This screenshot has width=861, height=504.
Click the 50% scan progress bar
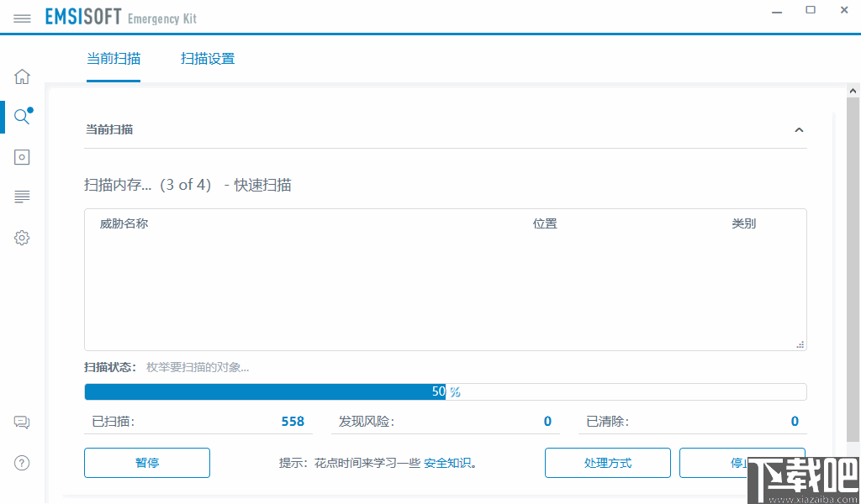pyautogui.click(x=445, y=391)
